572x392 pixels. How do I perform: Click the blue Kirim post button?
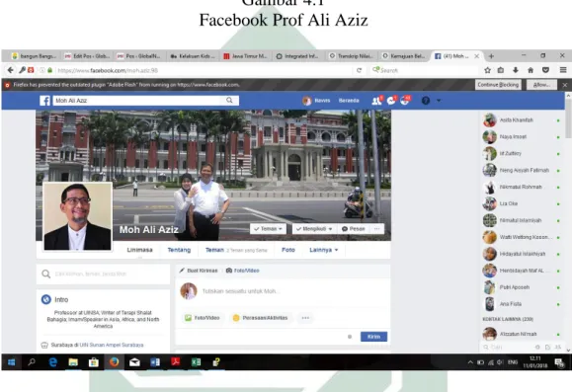373,337
